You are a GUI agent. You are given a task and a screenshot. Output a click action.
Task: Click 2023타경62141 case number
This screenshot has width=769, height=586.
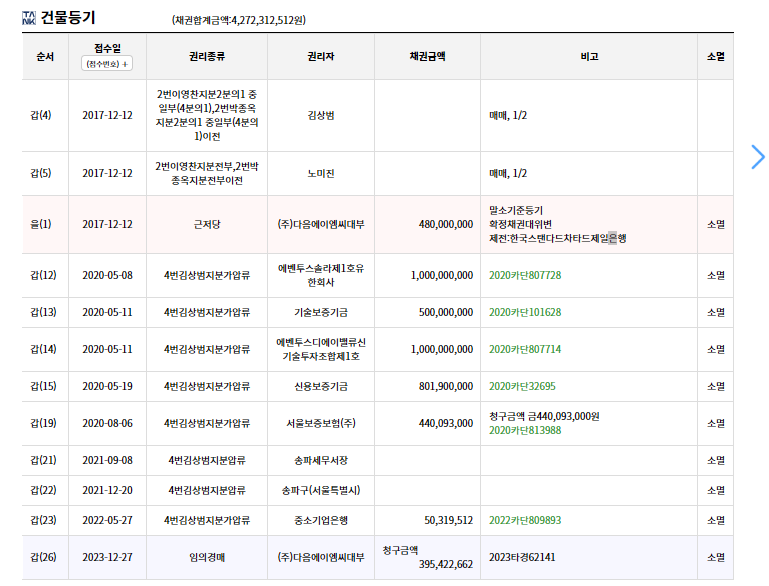tap(522, 558)
